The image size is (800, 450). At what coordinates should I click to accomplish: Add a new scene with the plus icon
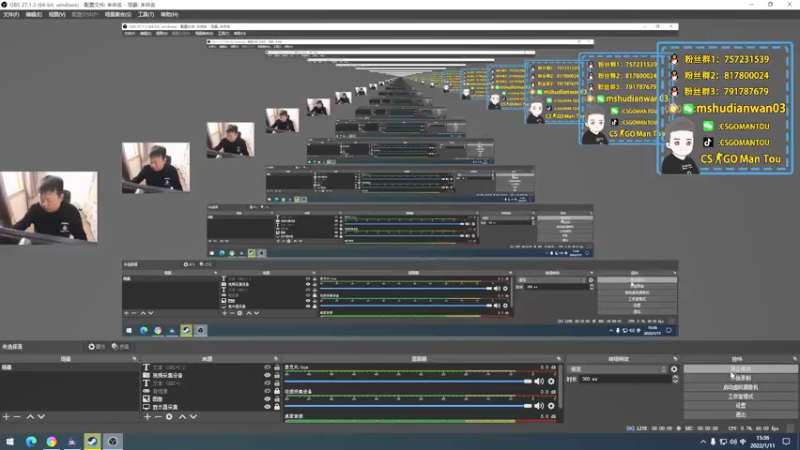coord(6,417)
